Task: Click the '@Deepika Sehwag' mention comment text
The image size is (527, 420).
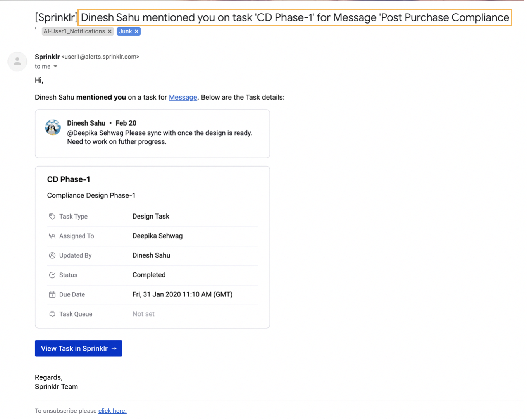Action: click(x=160, y=137)
